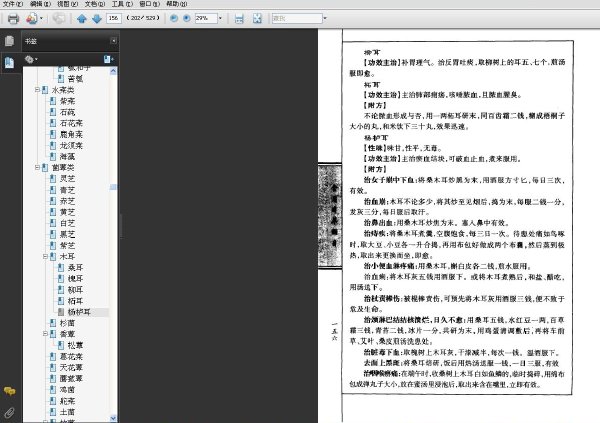Select the 青芝 bookmark
600x423 pixels.
tap(67, 190)
